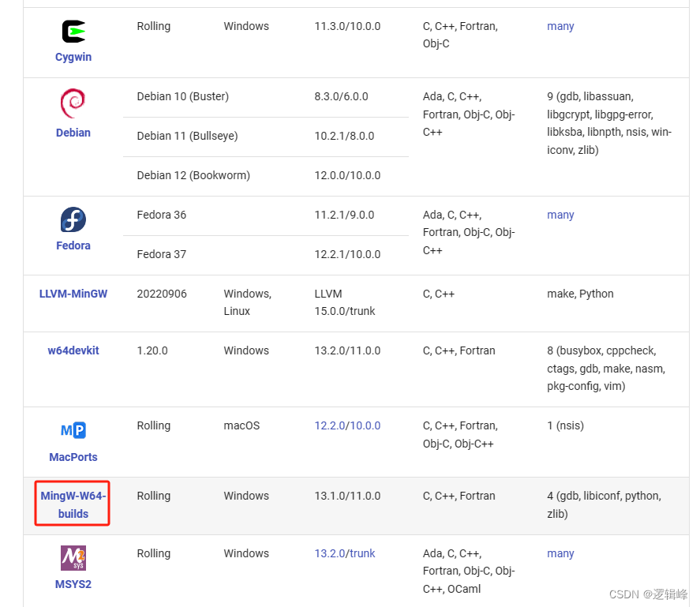Click the Cygwin logo icon

(73, 32)
